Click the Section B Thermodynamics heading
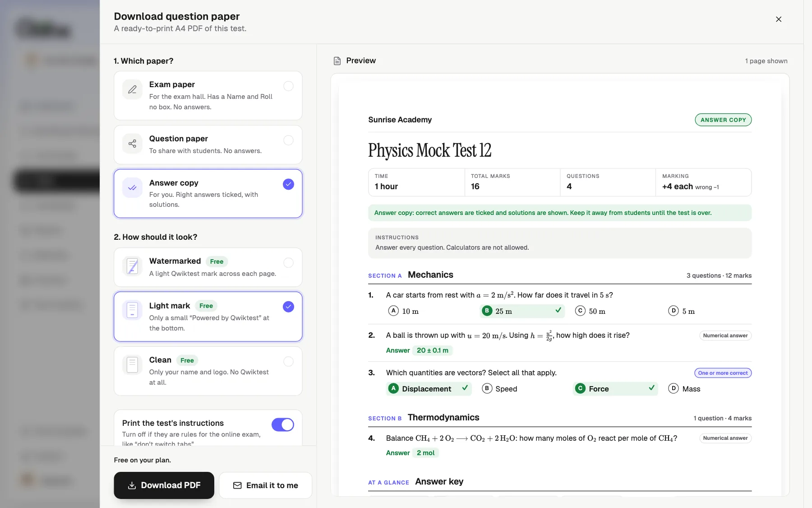812x508 pixels. (424, 418)
